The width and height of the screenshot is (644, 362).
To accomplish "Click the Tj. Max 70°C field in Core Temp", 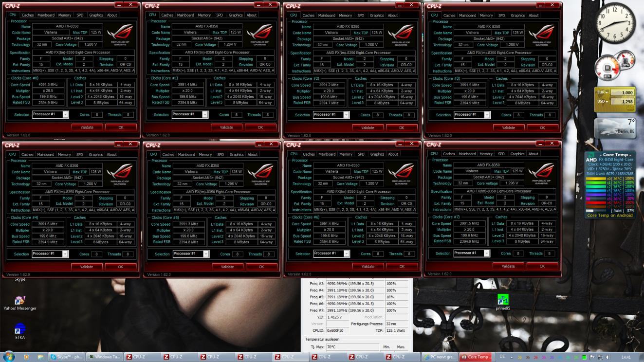I will (352, 347).
